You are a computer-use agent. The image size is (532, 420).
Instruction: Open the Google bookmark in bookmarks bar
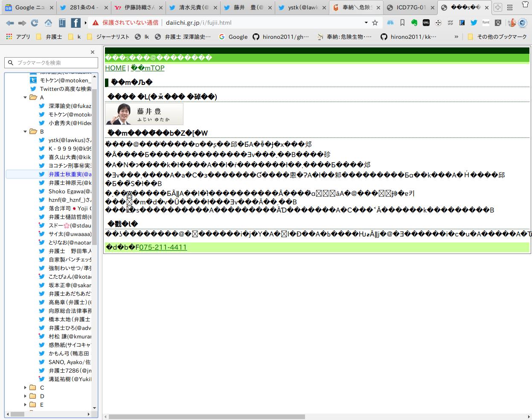coord(233,37)
